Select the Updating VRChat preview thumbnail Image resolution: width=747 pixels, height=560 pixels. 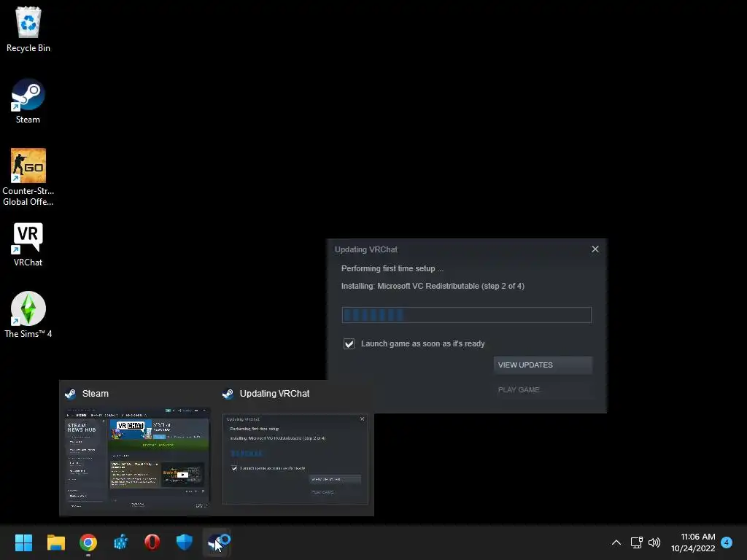point(295,459)
